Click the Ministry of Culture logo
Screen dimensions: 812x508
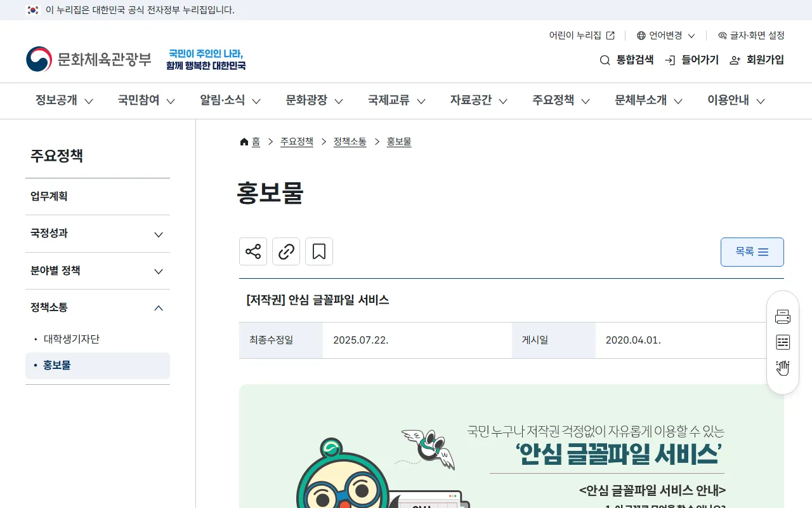(89, 59)
